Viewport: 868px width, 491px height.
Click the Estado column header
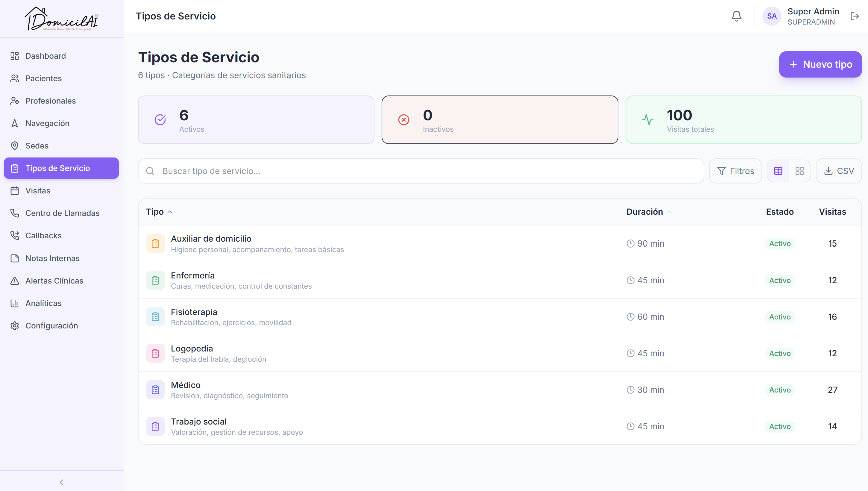pyautogui.click(x=780, y=212)
